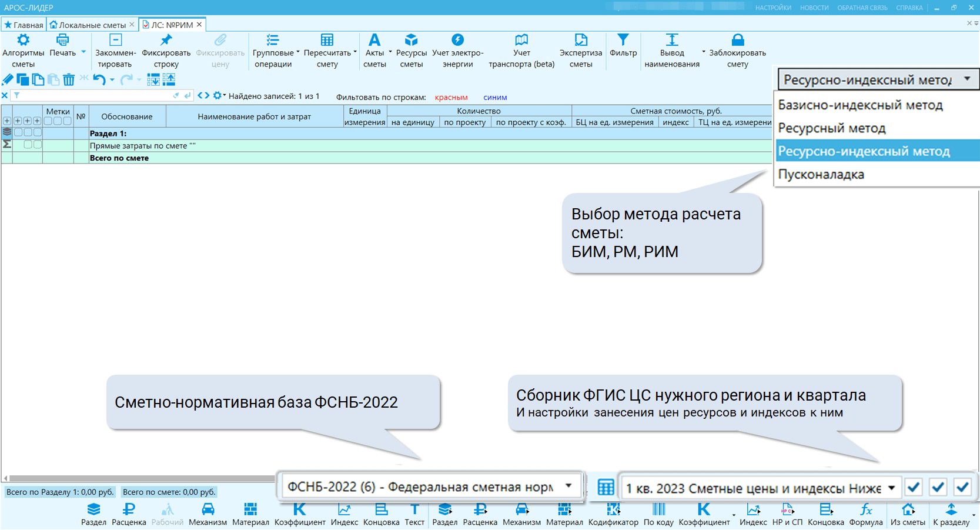
Task: Open Печать dropdown arrow
Action: pos(83,52)
